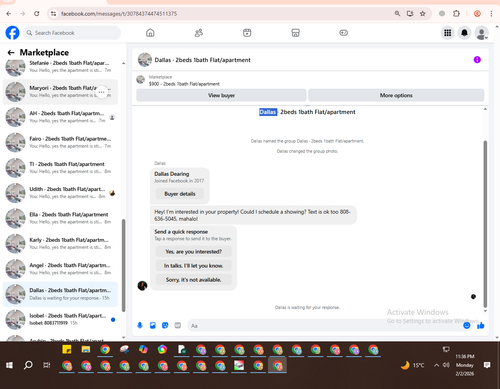Open Windows taskbar search

pos(28,365)
